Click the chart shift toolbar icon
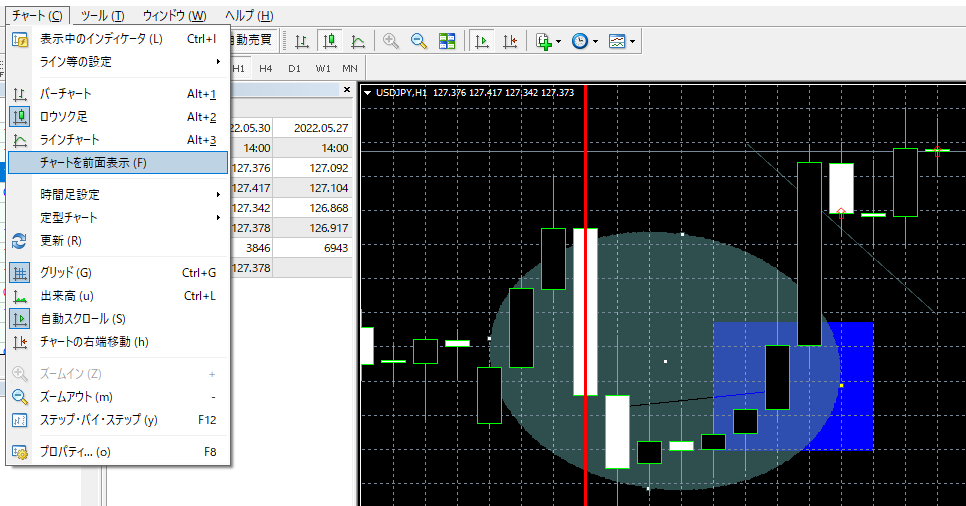This screenshot has width=966, height=506. tap(510, 41)
